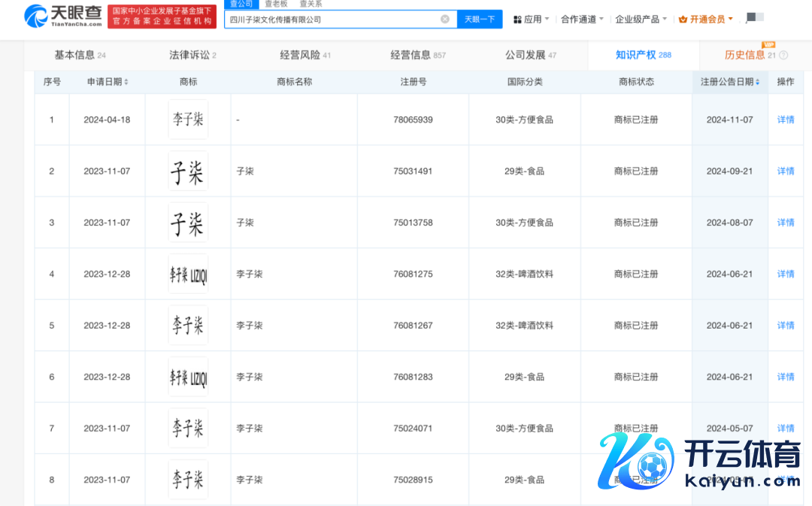Click the 李子柒 trademark image in row 1
The width and height of the screenshot is (812, 506).
coord(188,119)
